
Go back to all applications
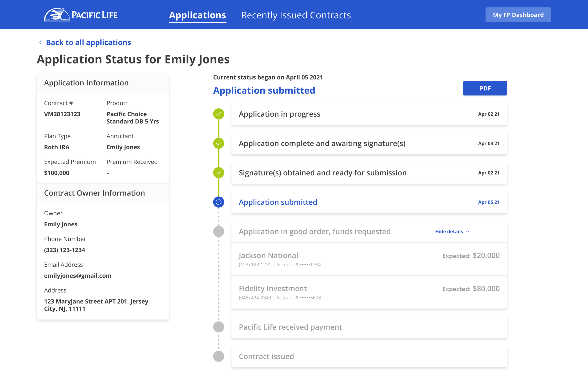click(x=88, y=43)
